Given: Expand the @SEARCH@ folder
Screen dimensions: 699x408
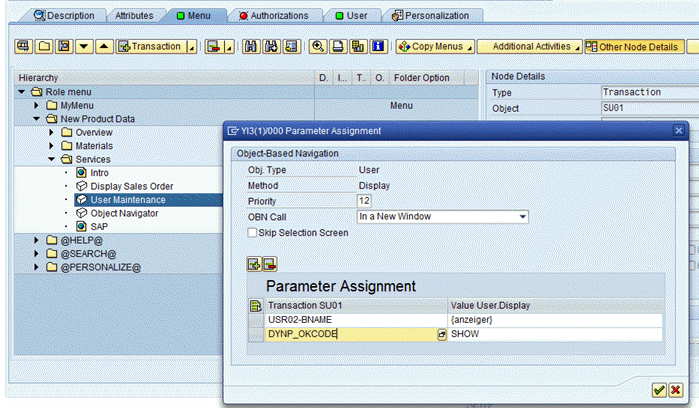Looking at the screenshot, I should [x=37, y=254].
